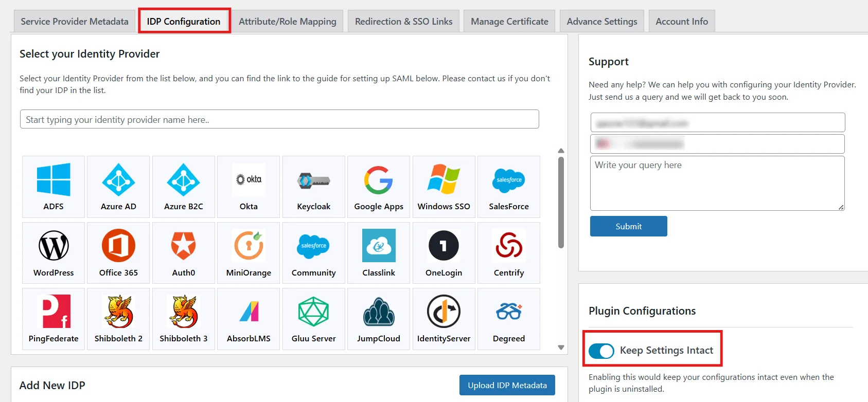Select the JumpCloud identity provider
The height and width of the screenshot is (402, 868).
[379, 318]
